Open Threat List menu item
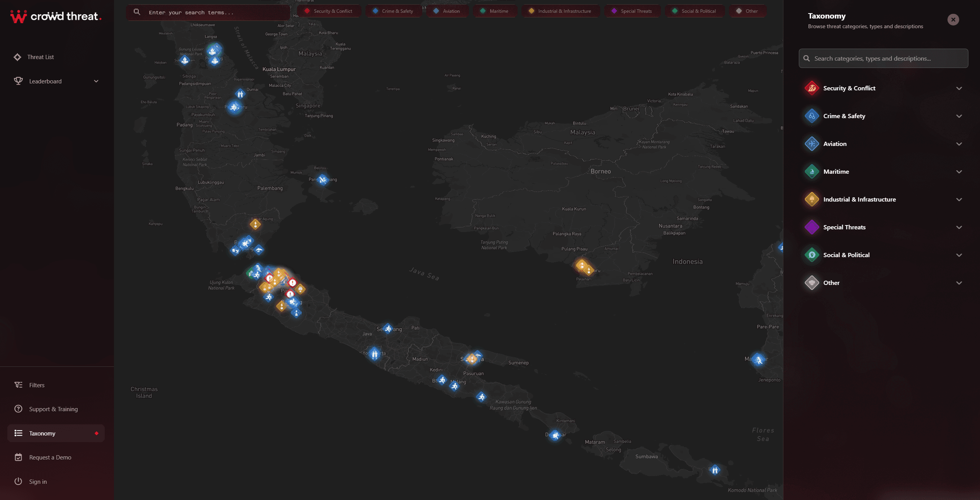Image resolution: width=980 pixels, height=500 pixels. click(x=56, y=57)
